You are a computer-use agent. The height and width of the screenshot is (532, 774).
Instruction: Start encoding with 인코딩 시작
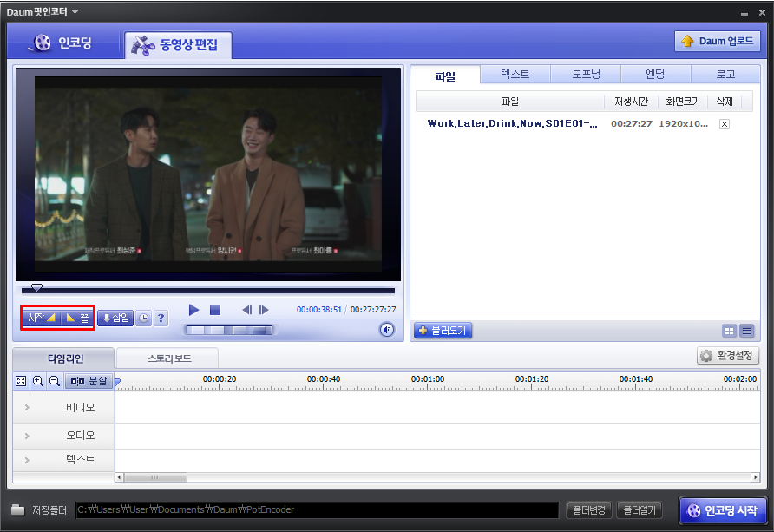tap(723, 511)
